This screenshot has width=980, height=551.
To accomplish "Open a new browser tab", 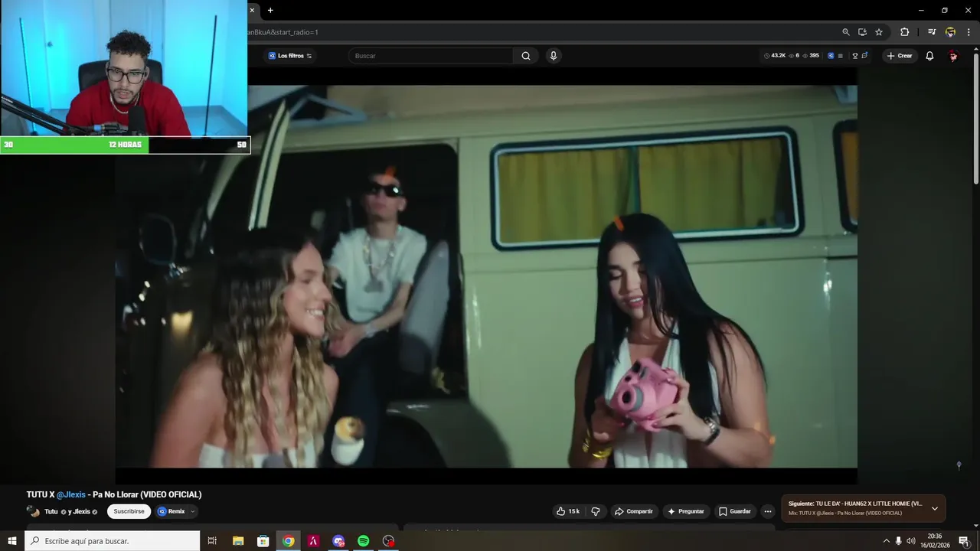I will (x=270, y=10).
